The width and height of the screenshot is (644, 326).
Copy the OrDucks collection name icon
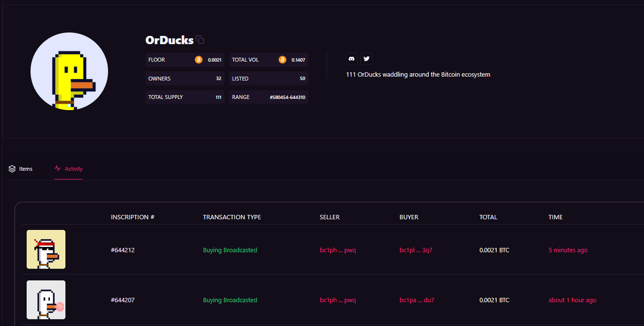click(200, 40)
